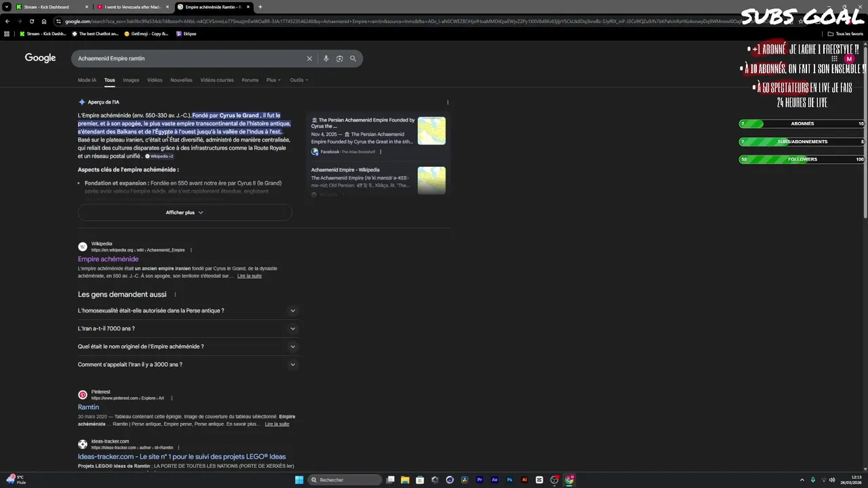Image resolution: width=868 pixels, height=488 pixels.
Task: Expand question about homosexualité dans la Perse
Action: (x=188, y=310)
